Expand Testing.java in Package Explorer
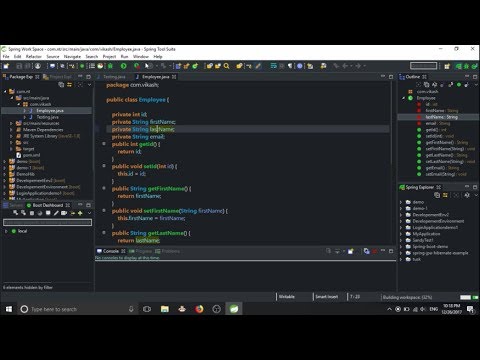The image size is (480, 360). [25, 117]
